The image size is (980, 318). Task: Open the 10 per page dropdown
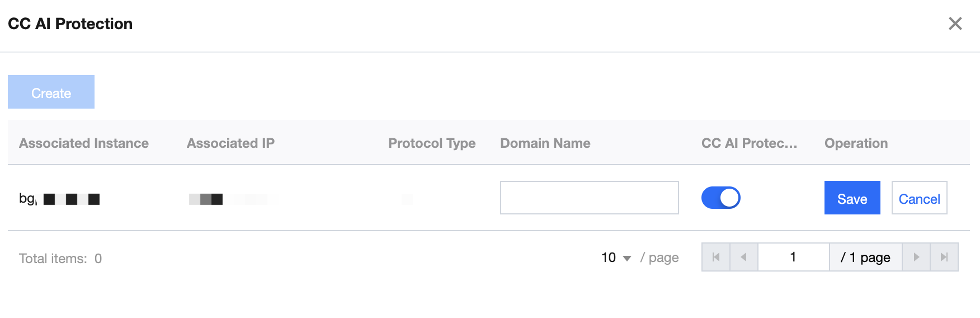tap(616, 258)
